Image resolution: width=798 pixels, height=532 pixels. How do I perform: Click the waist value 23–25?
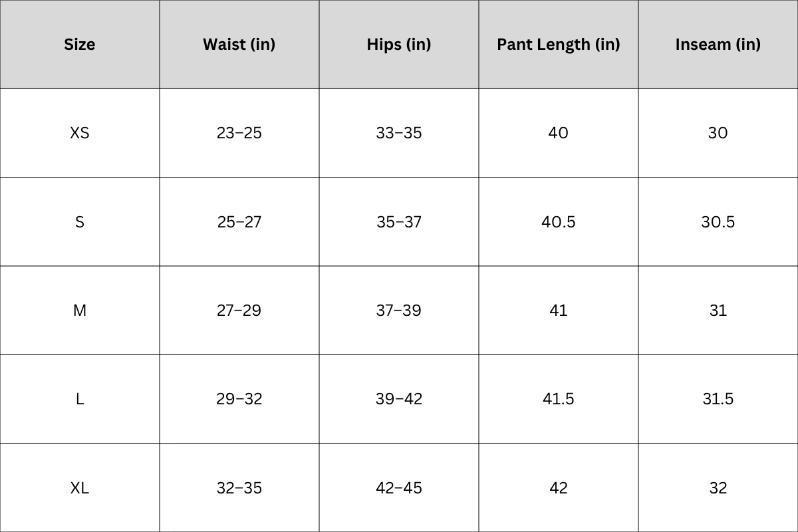239,133
